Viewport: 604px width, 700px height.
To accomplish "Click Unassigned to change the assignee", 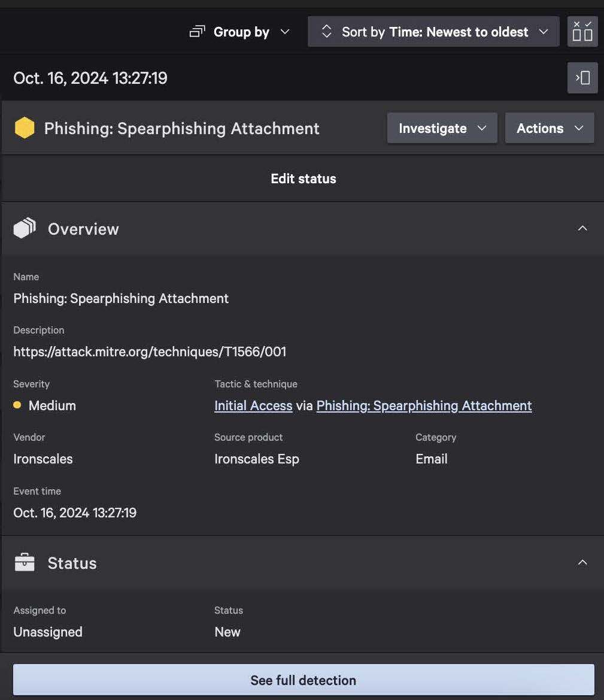I will tap(47, 632).
